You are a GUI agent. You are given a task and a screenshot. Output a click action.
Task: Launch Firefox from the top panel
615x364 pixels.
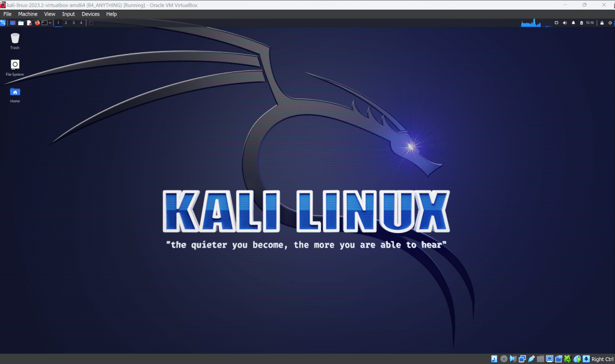tap(37, 23)
